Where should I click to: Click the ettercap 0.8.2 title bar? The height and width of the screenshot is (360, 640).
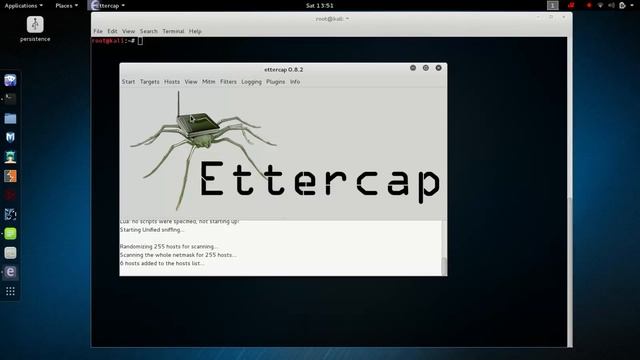click(283, 69)
